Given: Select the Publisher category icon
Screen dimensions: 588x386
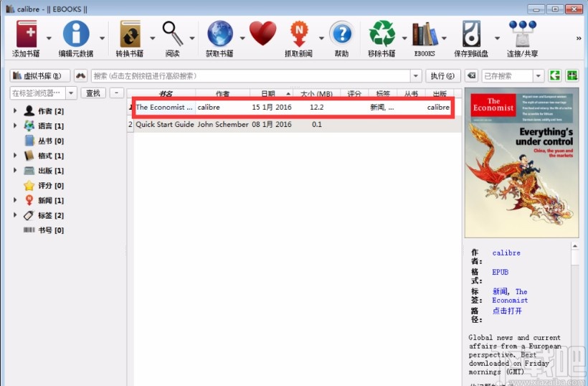Looking at the screenshot, I should [29, 171].
